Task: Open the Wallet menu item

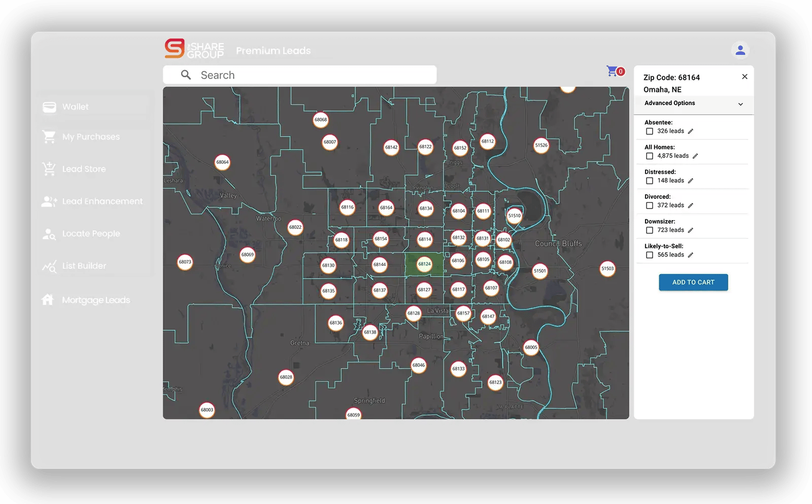Action: coord(75,107)
